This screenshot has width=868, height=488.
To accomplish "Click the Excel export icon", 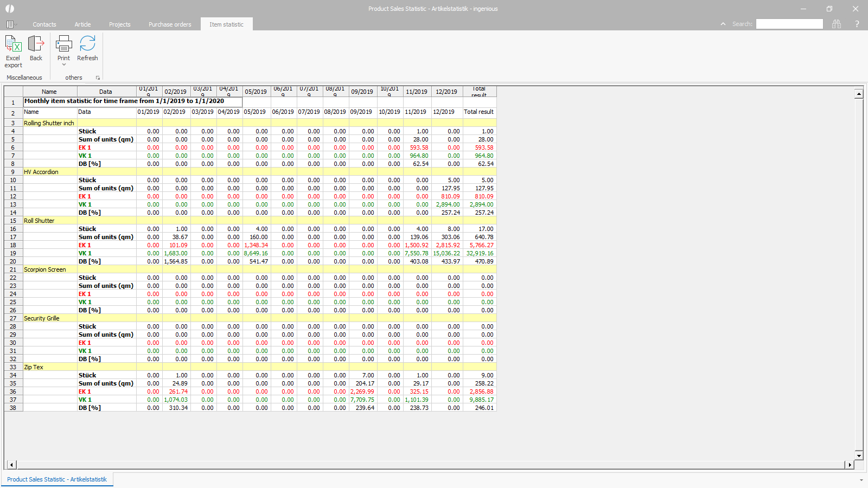I will [13, 44].
